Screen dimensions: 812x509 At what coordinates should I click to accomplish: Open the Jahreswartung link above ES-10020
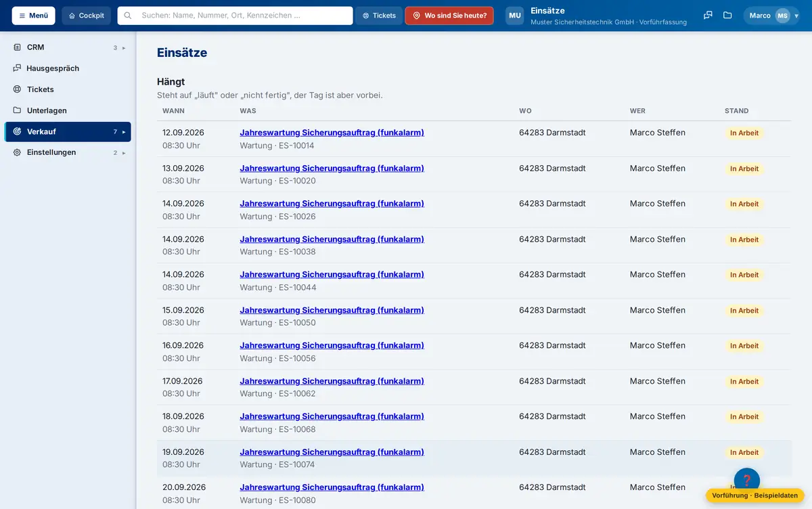tap(332, 169)
